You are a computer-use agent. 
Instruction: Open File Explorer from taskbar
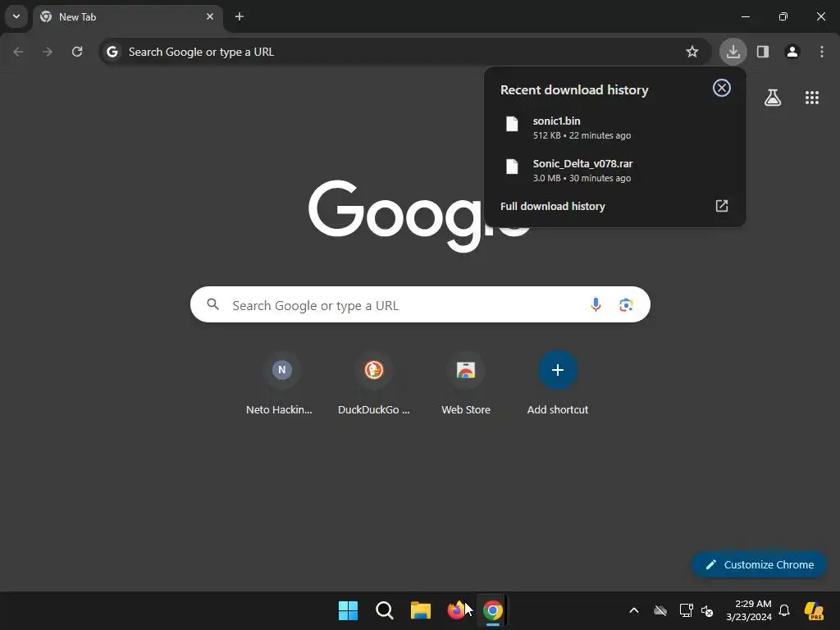tap(421, 610)
